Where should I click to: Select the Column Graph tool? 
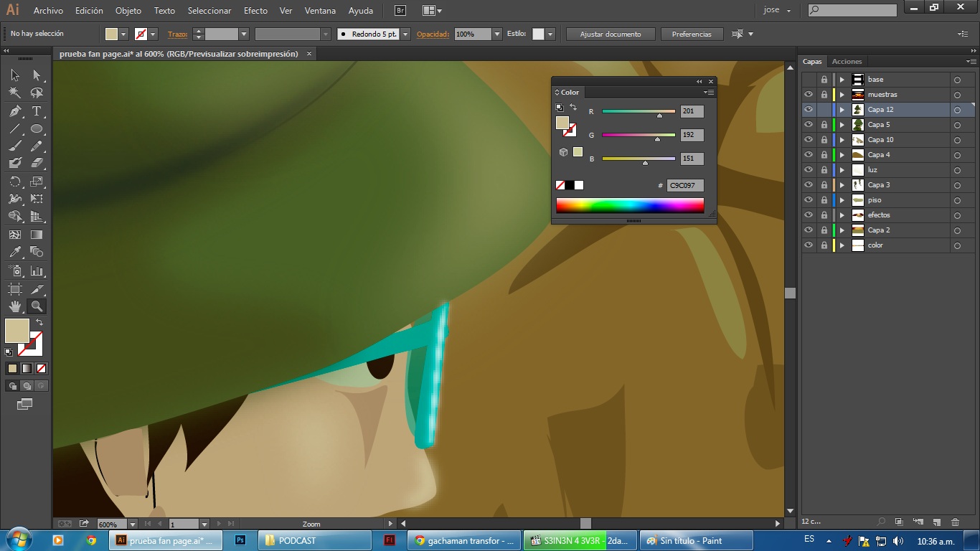pos(37,270)
